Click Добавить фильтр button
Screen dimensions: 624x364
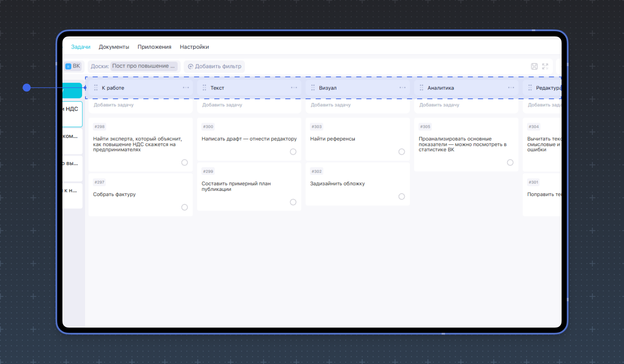214,66
